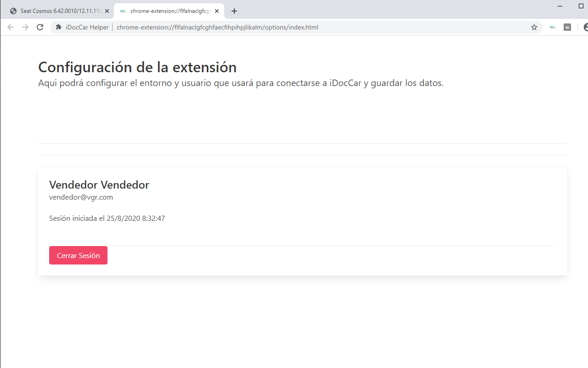Click the Sesión iniciada timestamp text
This screenshot has height=368, width=588.
(107, 218)
